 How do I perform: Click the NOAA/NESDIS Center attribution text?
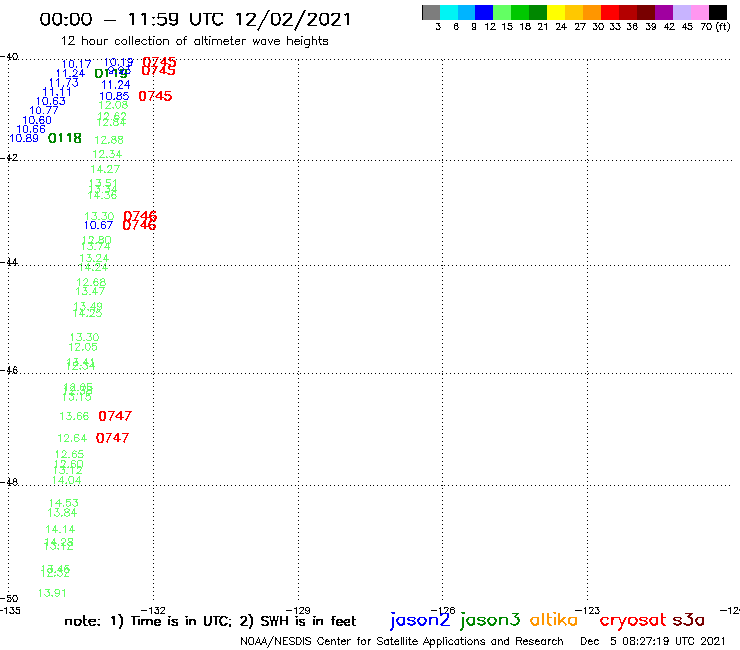pyautogui.click(x=402, y=642)
